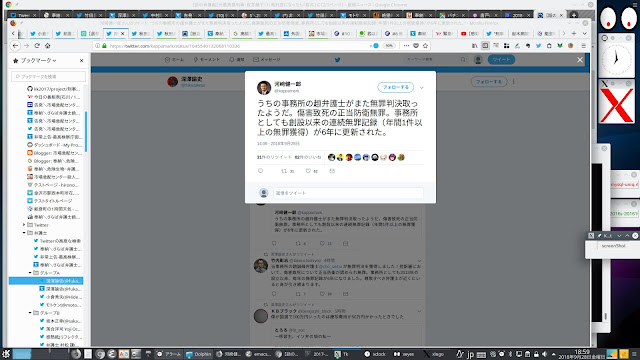Save page to Pocket icon
The height and width of the screenshot is (360, 640).
coord(416,46)
